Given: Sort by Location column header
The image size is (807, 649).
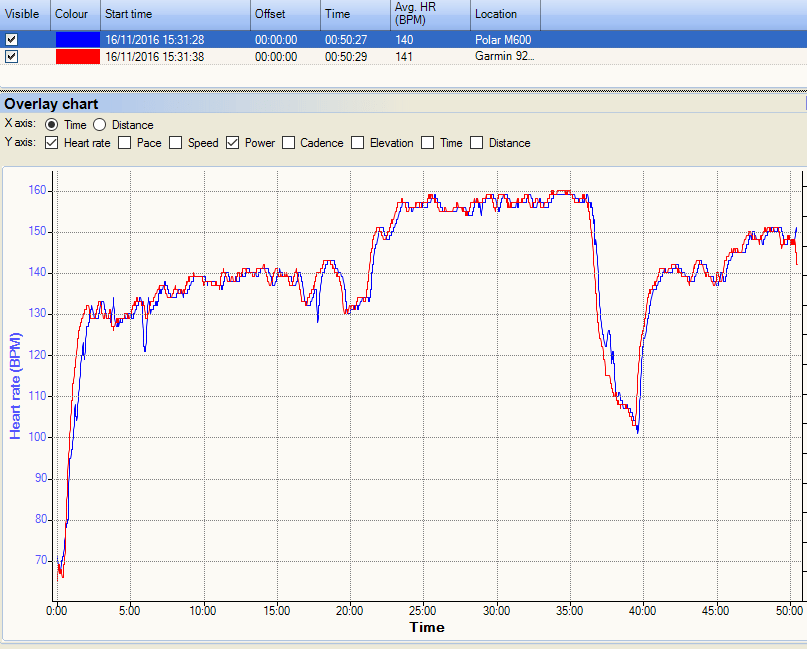Looking at the screenshot, I should pyautogui.click(x=506, y=14).
